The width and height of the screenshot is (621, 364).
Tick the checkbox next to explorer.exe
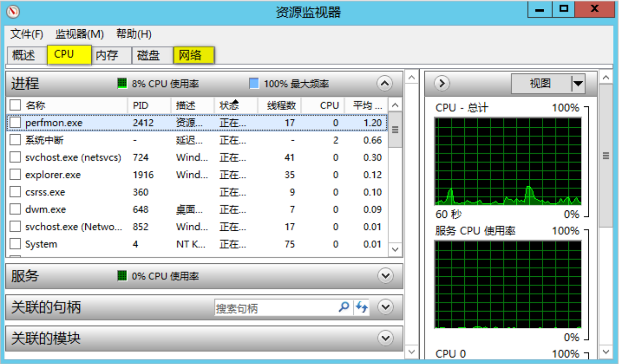point(16,175)
